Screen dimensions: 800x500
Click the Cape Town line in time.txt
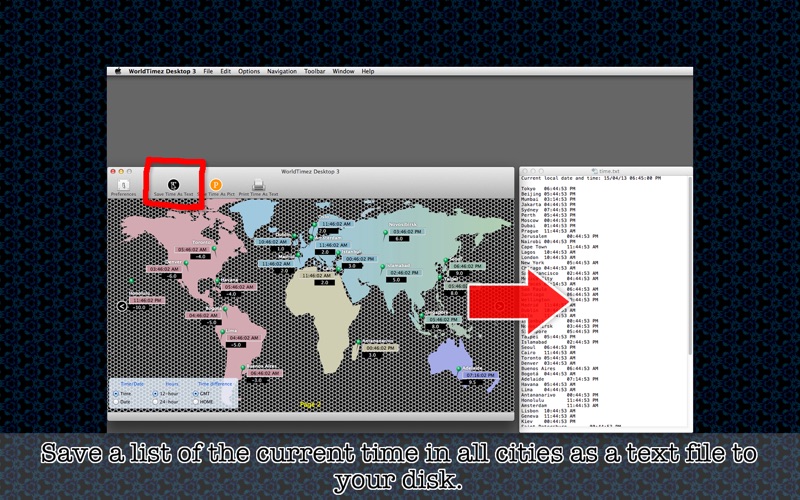click(559, 247)
